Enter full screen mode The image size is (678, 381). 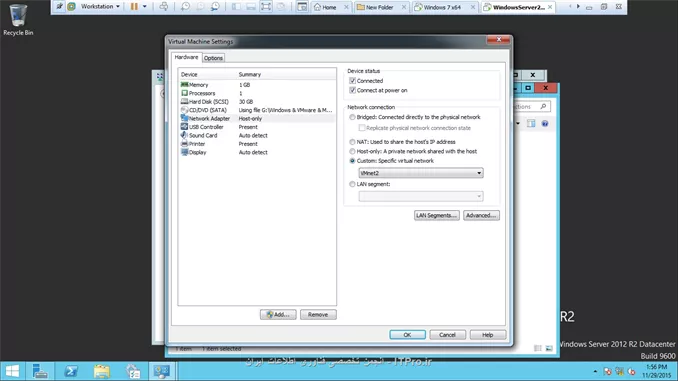pyautogui.click(x=266, y=6)
